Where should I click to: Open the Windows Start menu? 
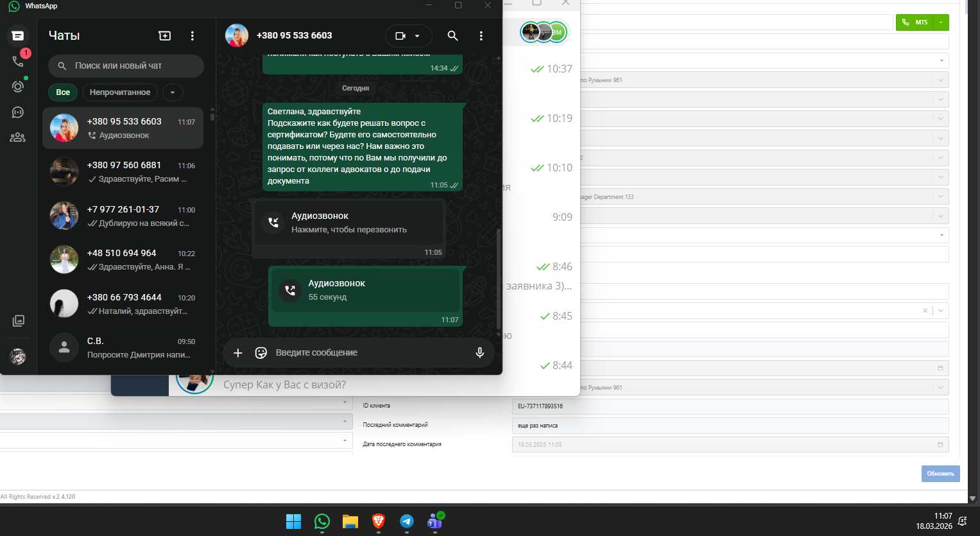point(293,521)
